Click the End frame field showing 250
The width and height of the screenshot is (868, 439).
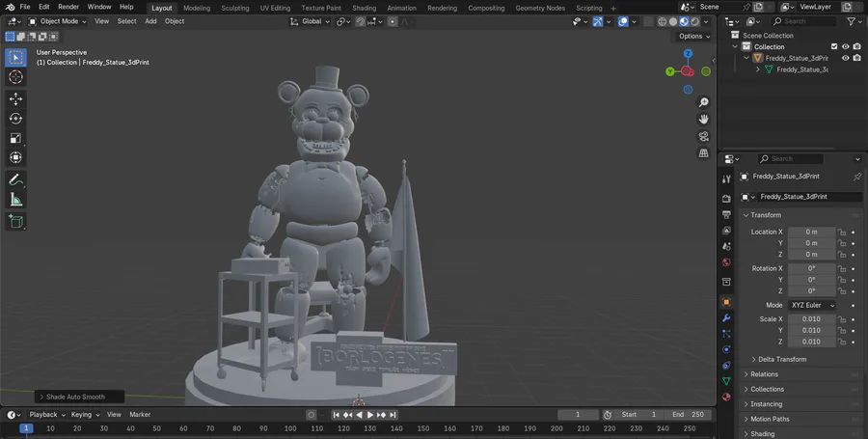[689, 415]
